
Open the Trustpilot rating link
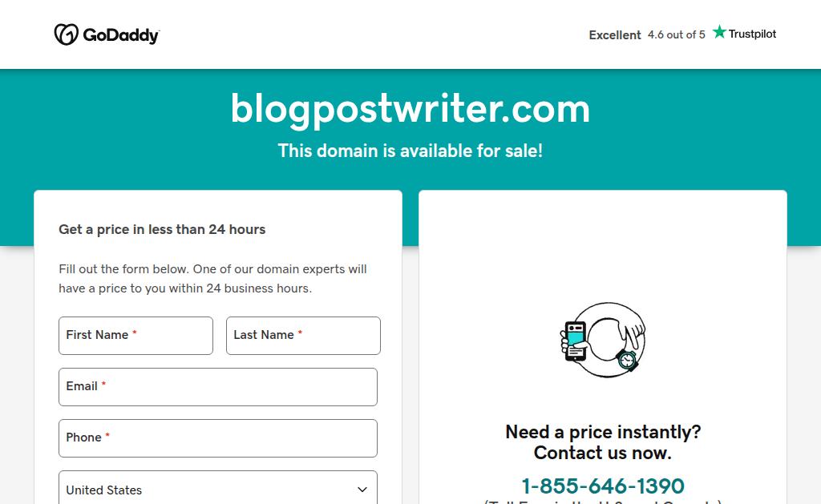pos(682,34)
